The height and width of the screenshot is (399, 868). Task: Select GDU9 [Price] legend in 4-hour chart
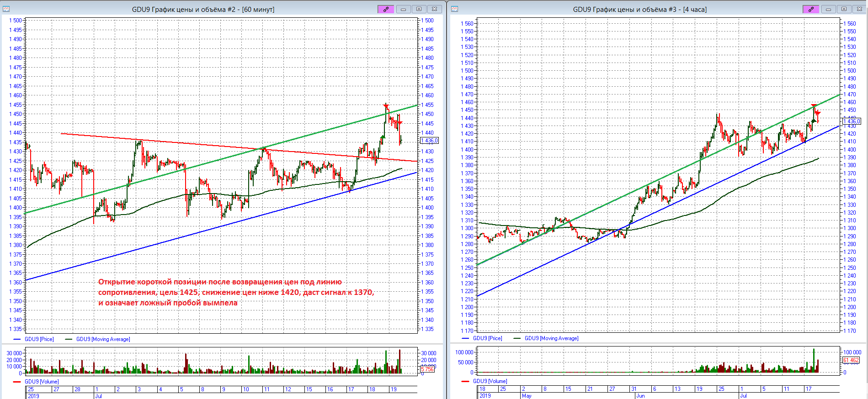click(487, 338)
